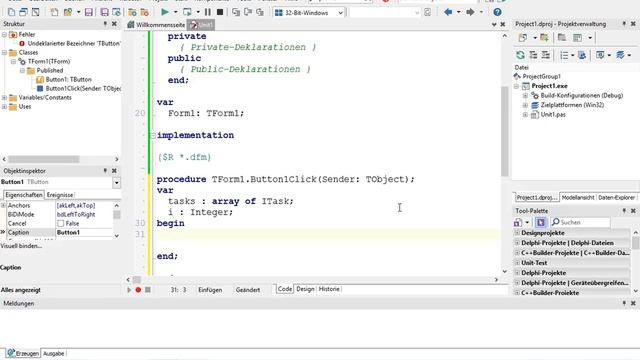This screenshot has height=360, width=640.
Task: Expand Build-Konfigurationen (Debug) node
Action: coord(525,96)
